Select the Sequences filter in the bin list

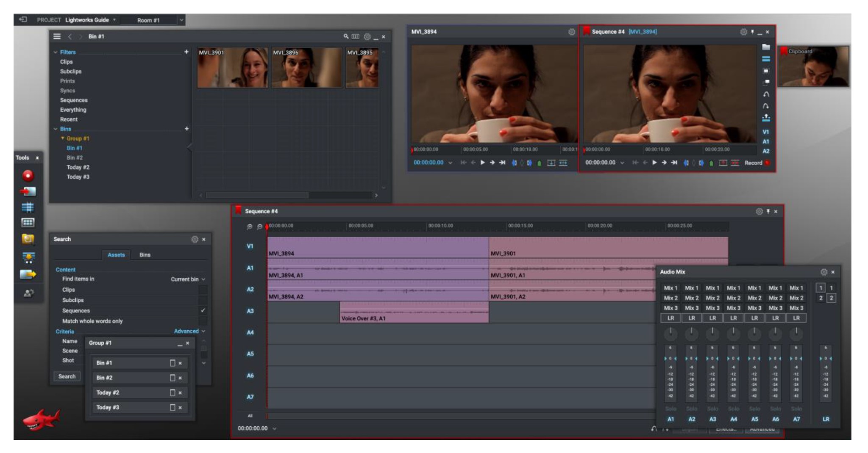(74, 100)
